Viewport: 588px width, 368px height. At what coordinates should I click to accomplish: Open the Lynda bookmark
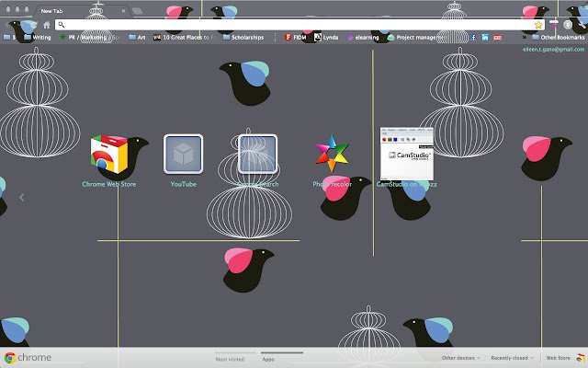[x=326, y=37]
